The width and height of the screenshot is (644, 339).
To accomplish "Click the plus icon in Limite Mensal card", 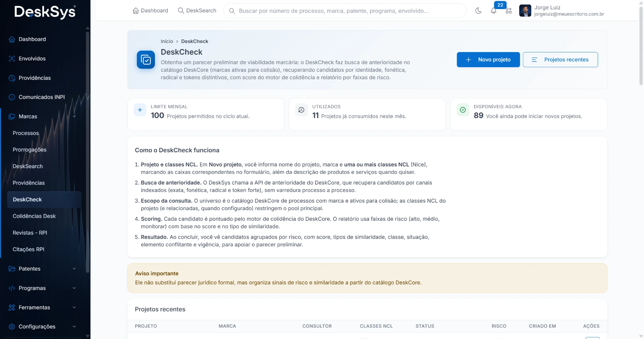I will pos(140,110).
